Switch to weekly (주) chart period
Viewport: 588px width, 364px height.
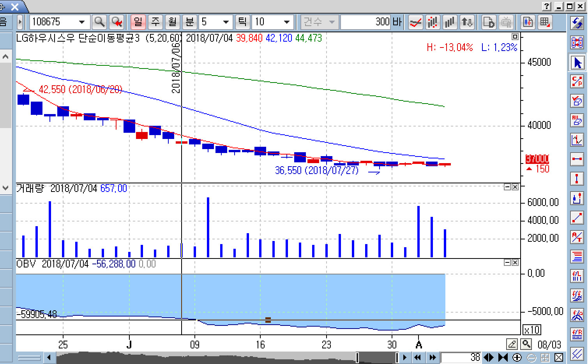tap(155, 22)
